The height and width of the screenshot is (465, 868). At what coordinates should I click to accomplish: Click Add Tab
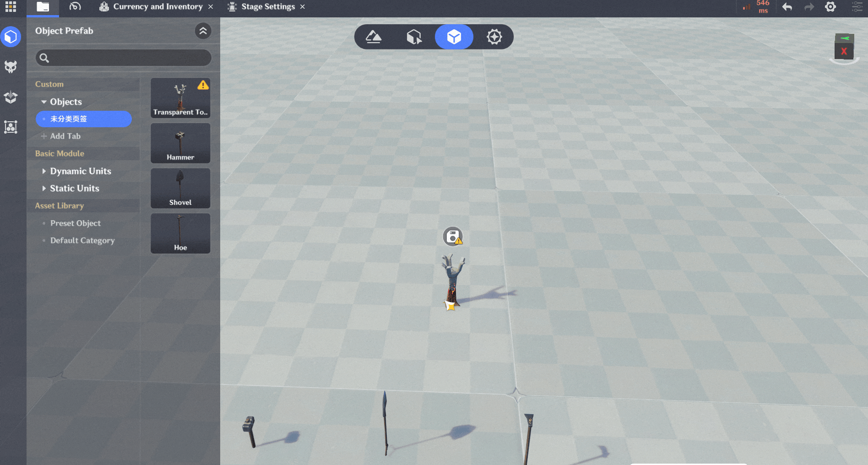pyautogui.click(x=61, y=136)
